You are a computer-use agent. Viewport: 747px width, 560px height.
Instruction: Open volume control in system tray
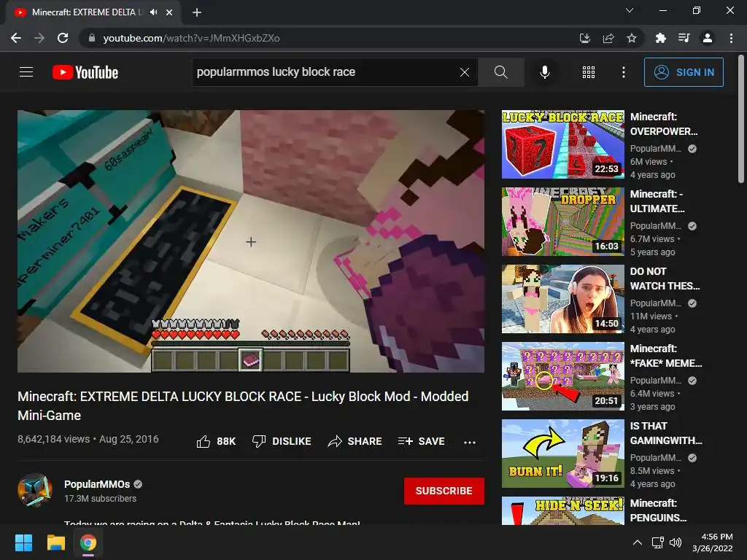point(675,542)
